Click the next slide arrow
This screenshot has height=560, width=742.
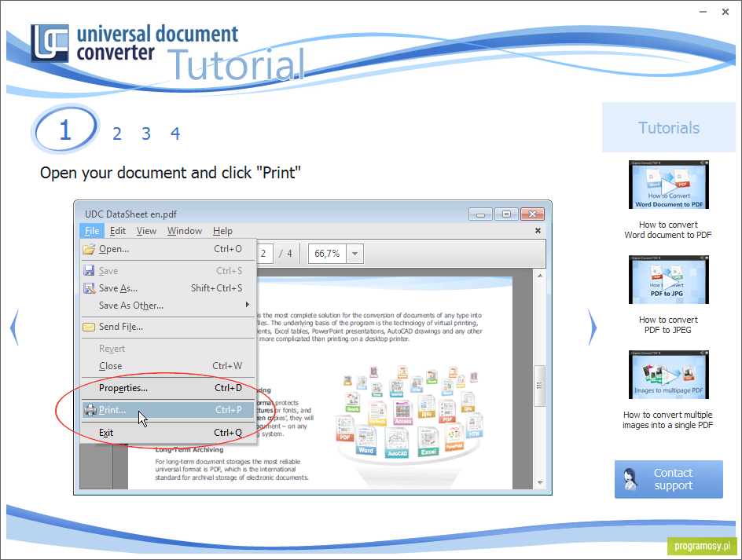tap(592, 328)
